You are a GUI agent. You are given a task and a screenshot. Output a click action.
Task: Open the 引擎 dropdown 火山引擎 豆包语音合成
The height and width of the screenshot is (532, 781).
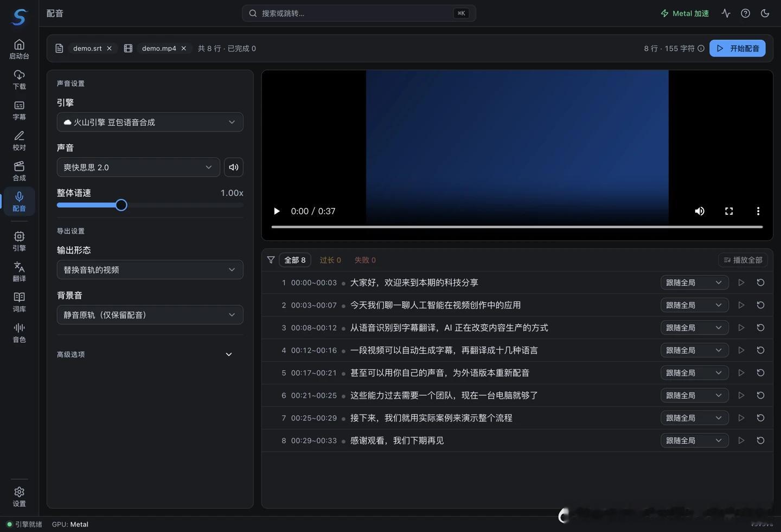(150, 122)
